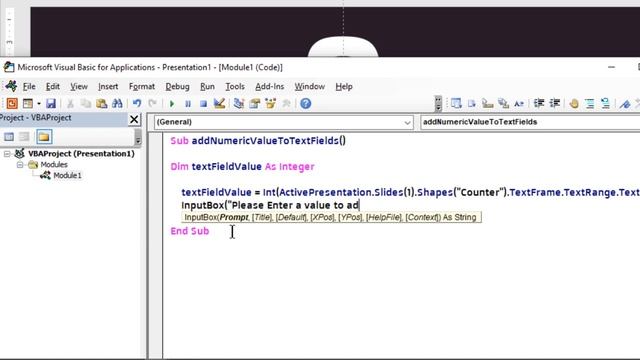Select VBAProject (Presentation1) tree item
The height and width of the screenshot is (360, 640).
click(x=81, y=153)
